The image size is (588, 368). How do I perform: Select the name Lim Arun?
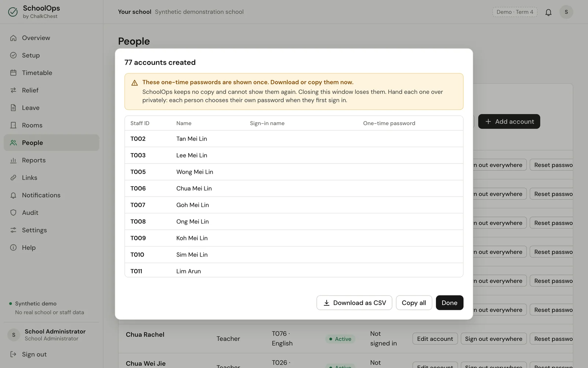[x=189, y=271]
